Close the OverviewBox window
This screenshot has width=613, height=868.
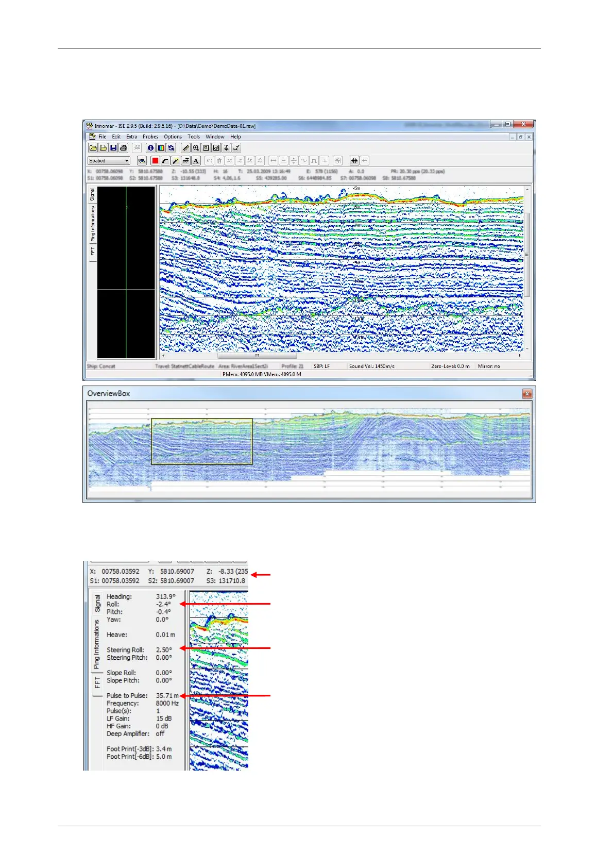tap(526, 394)
